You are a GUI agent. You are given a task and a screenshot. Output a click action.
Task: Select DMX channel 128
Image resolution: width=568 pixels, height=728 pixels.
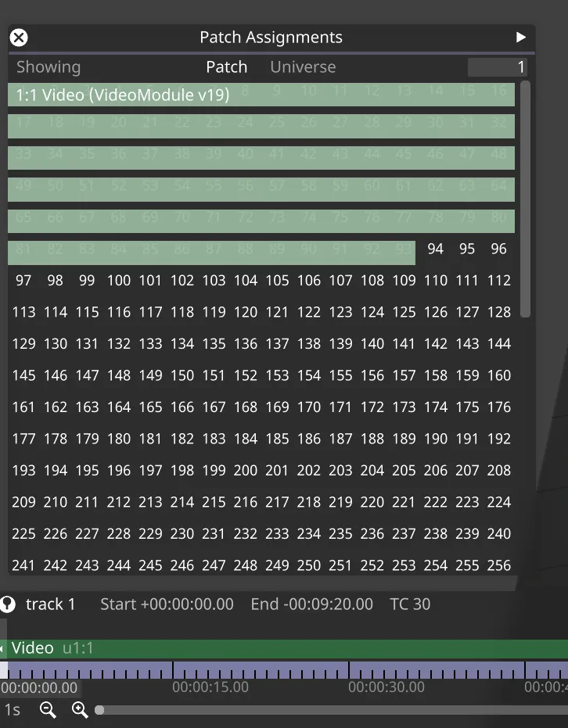(x=499, y=312)
